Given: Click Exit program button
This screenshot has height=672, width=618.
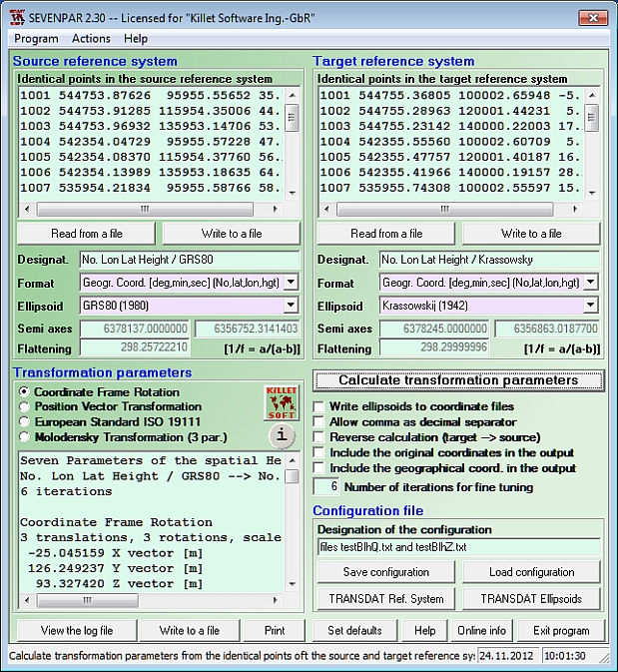Looking at the screenshot, I should tap(561, 630).
